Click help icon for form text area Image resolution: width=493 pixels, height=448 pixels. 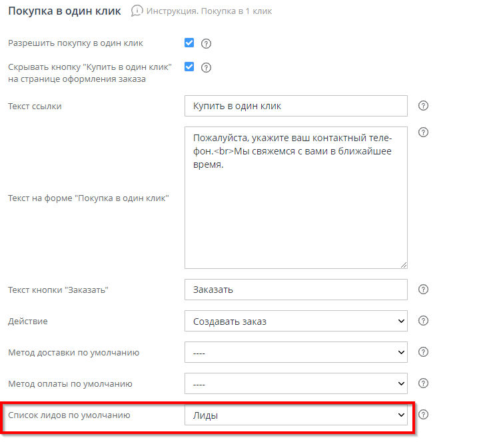pos(423,132)
